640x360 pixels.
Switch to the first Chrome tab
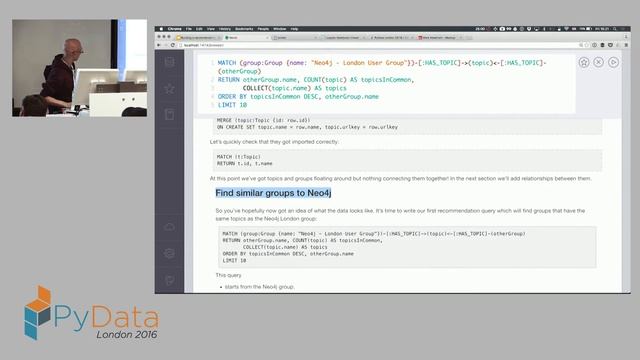[x=198, y=38]
